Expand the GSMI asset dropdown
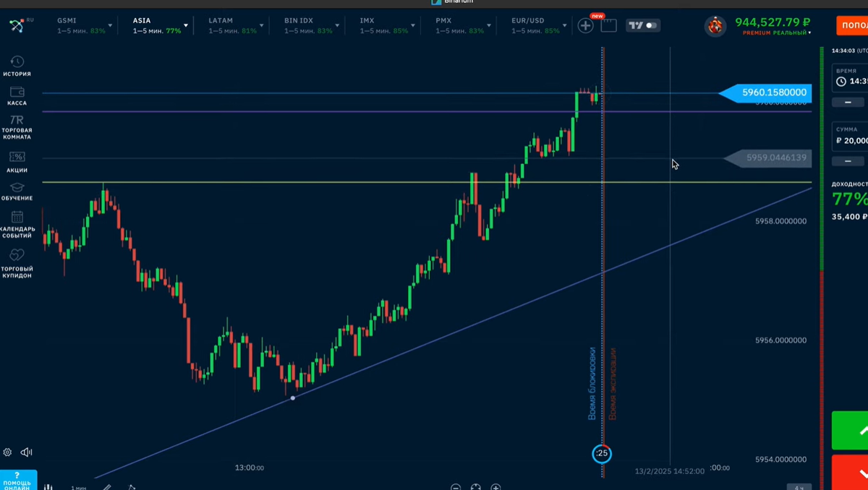 click(111, 26)
